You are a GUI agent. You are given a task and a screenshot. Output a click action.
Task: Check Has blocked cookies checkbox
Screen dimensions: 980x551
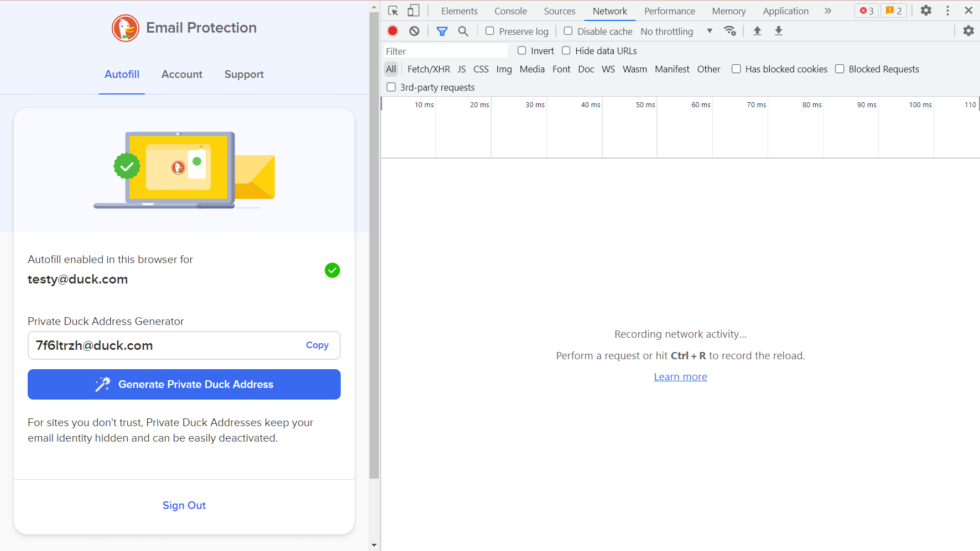[736, 69]
